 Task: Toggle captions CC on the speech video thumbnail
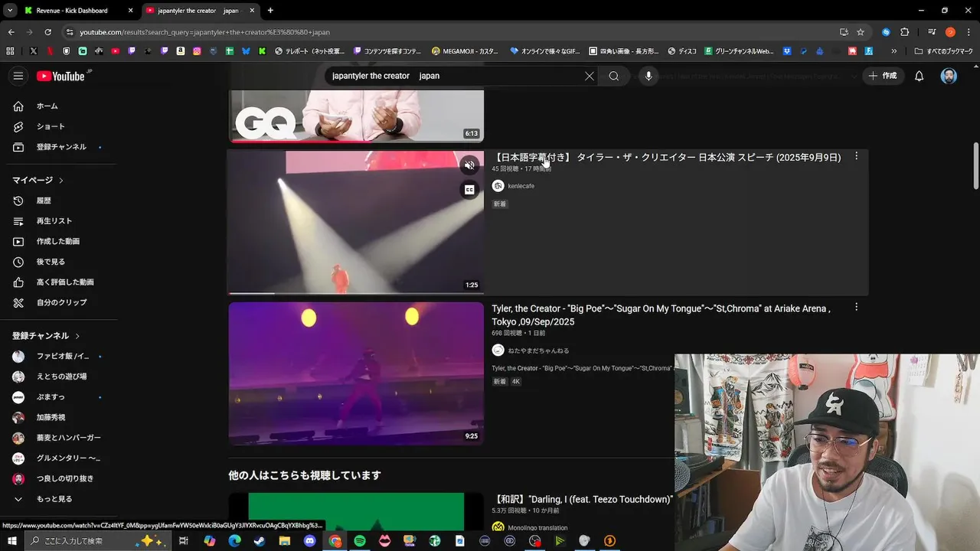point(469,190)
